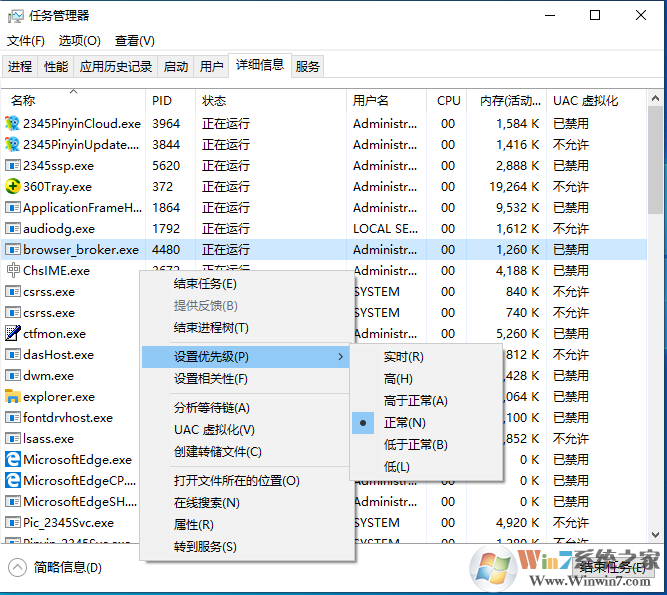Sort by the 状态 column header
Viewport: 667px width, 595px height.
(271, 101)
